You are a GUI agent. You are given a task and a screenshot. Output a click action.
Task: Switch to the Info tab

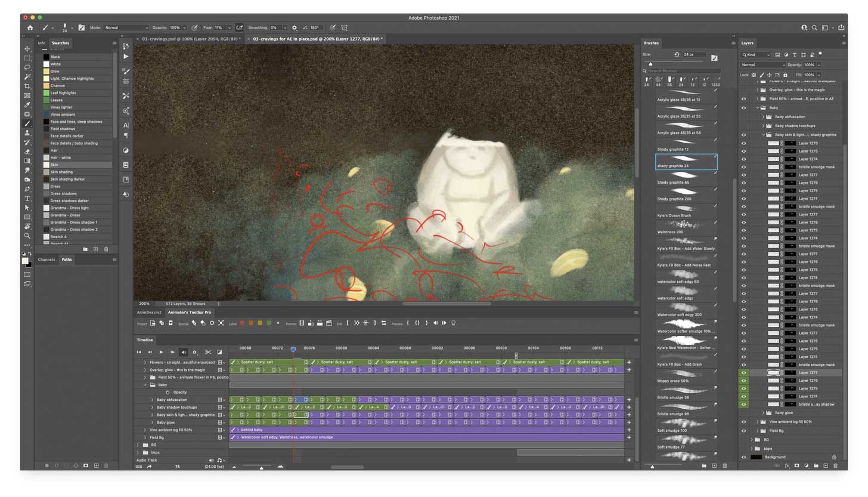tap(41, 43)
